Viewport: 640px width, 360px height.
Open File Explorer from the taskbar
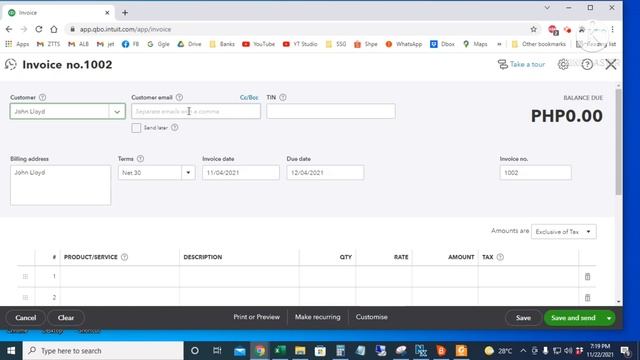coord(300,351)
